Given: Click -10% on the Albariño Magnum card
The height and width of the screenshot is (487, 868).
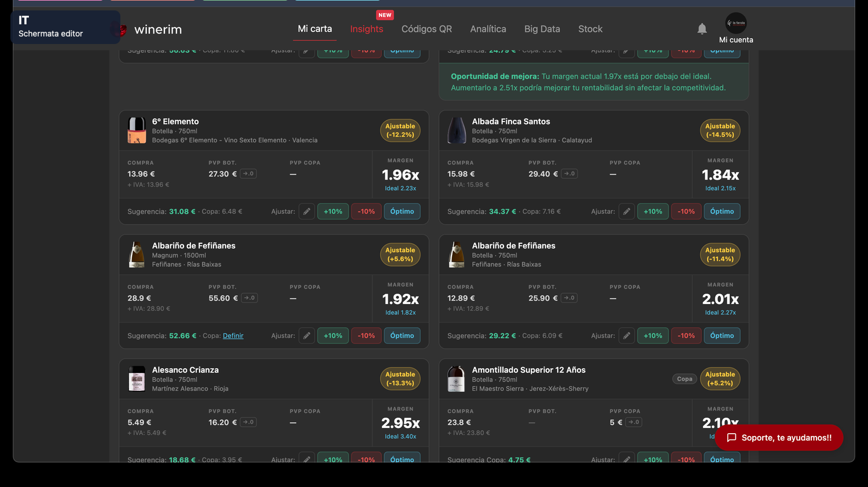Looking at the screenshot, I should [366, 336].
